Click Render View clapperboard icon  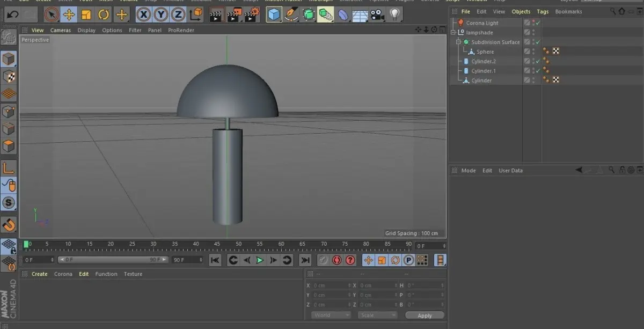click(x=216, y=14)
